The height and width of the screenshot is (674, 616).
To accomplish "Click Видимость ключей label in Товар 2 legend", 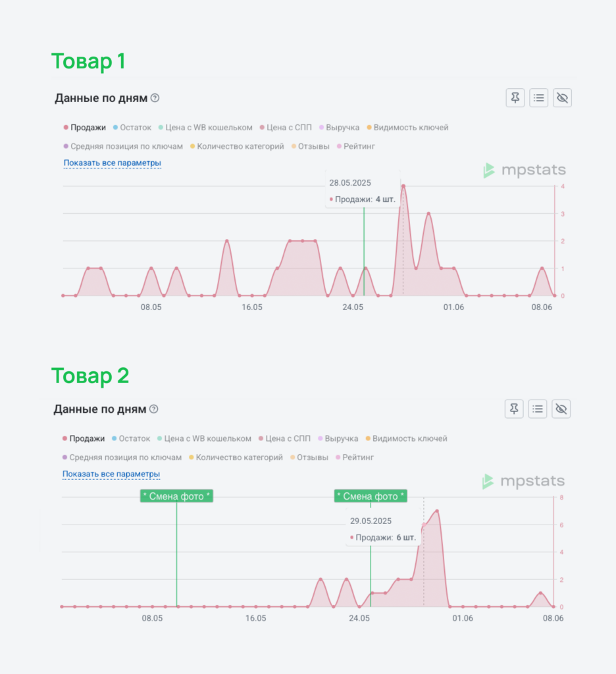I will [x=409, y=438].
